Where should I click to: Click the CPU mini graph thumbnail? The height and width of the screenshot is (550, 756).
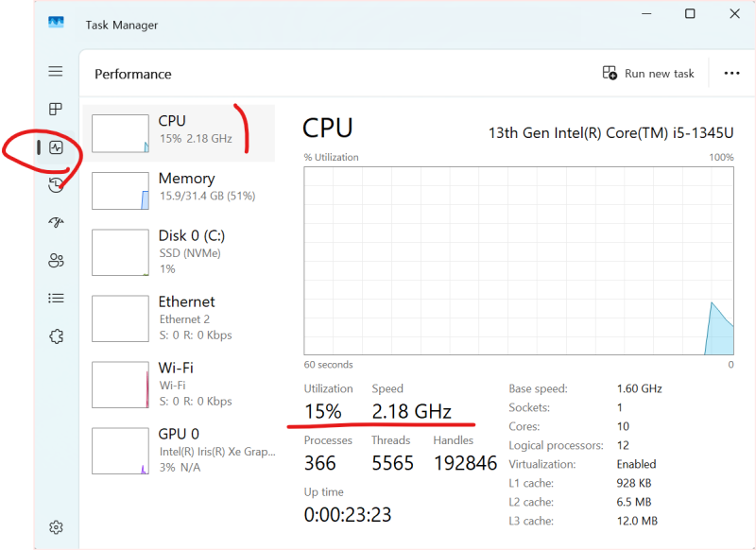[120, 133]
